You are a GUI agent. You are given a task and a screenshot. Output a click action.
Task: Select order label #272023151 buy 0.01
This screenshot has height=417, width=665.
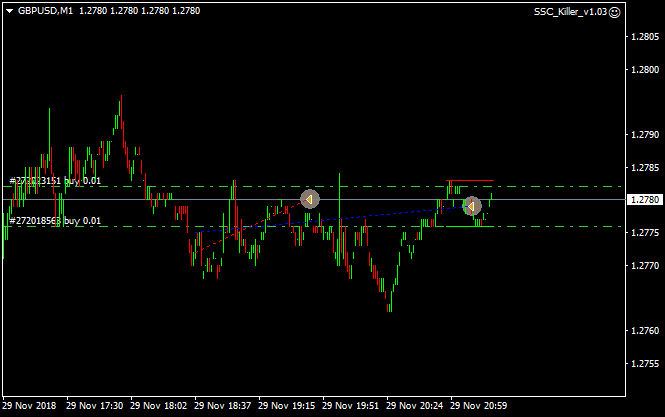pyautogui.click(x=55, y=181)
